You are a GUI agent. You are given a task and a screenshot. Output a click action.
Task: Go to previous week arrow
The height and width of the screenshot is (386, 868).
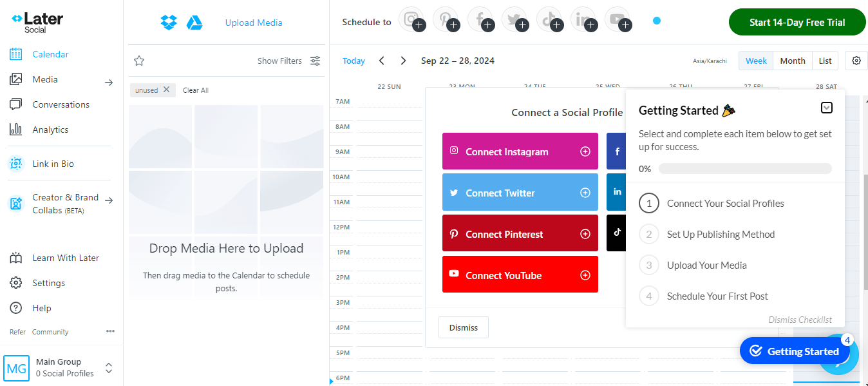[x=382, y=61]
